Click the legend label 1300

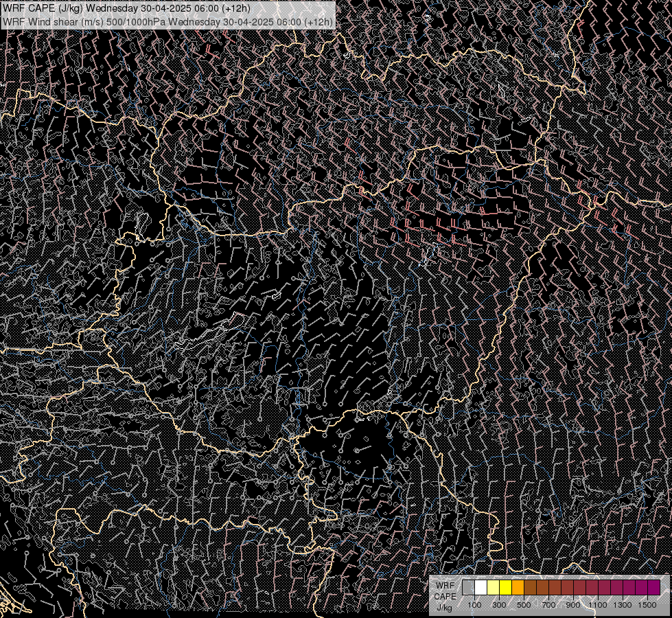[x=623, y=605]
